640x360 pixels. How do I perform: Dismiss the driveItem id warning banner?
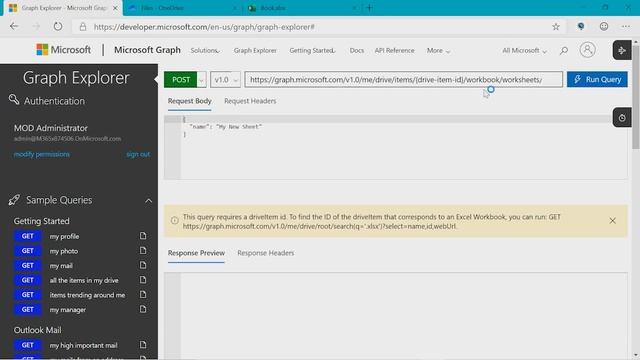pos(612,221)
